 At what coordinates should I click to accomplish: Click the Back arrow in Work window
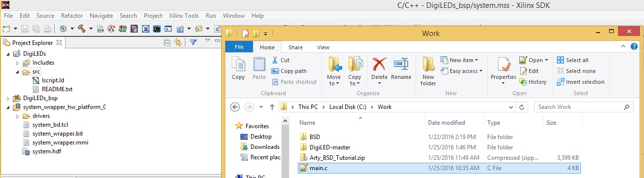[235, 107]
